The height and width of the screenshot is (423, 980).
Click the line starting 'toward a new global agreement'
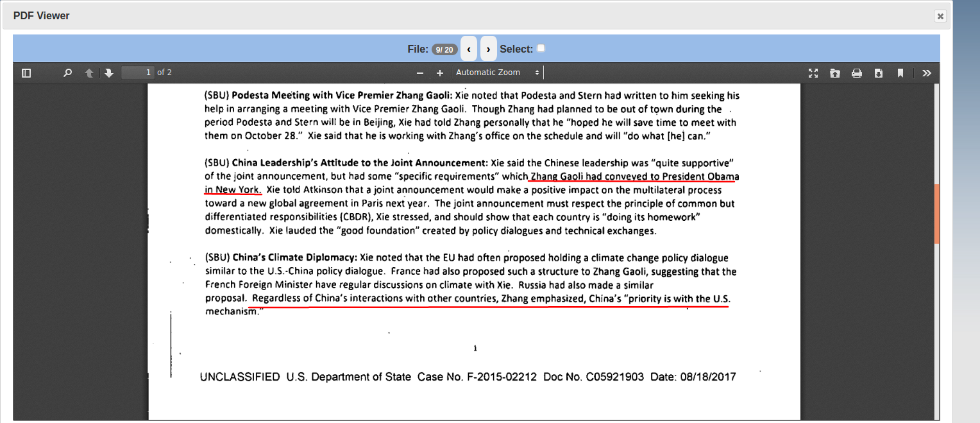[x=469, y=204]
